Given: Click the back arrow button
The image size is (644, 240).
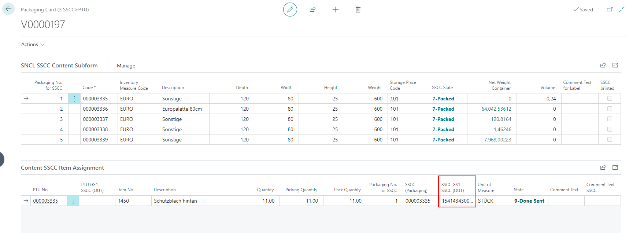Looking at the screenshot, I should [8, 9].
